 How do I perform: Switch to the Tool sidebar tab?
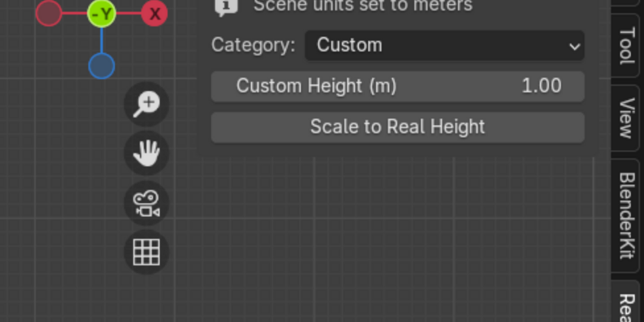[627, 45]
